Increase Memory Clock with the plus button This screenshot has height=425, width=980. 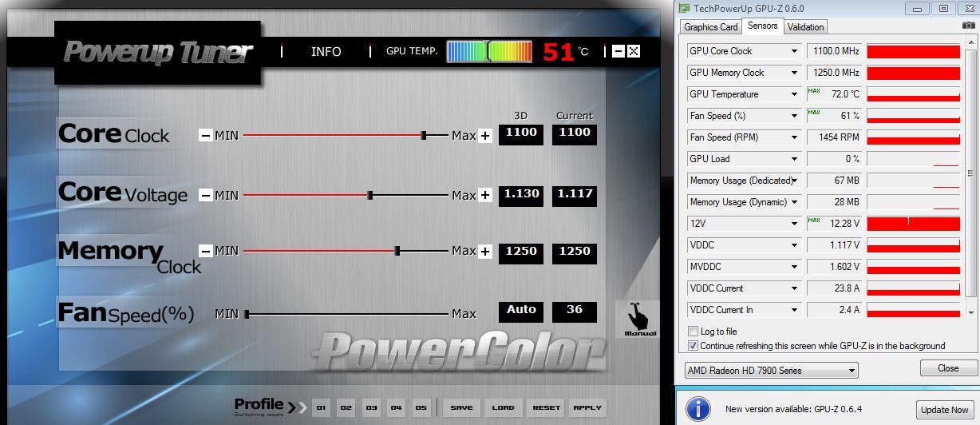(485, 251)
